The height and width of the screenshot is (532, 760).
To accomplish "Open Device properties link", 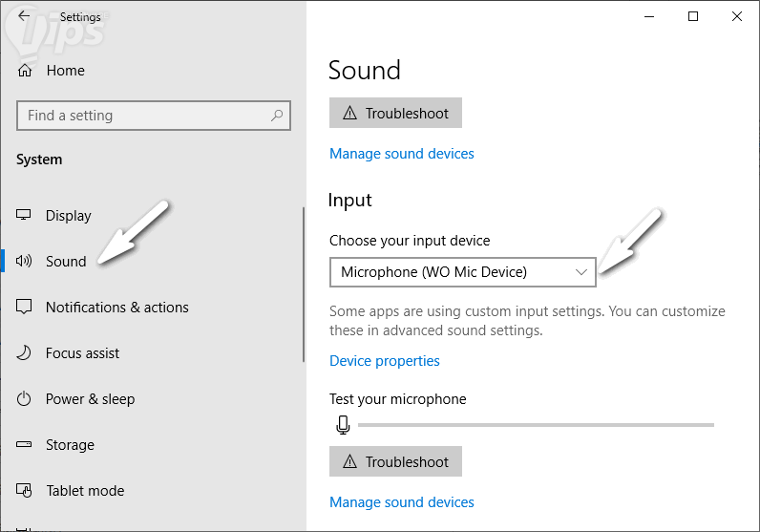I will (385, 361).
